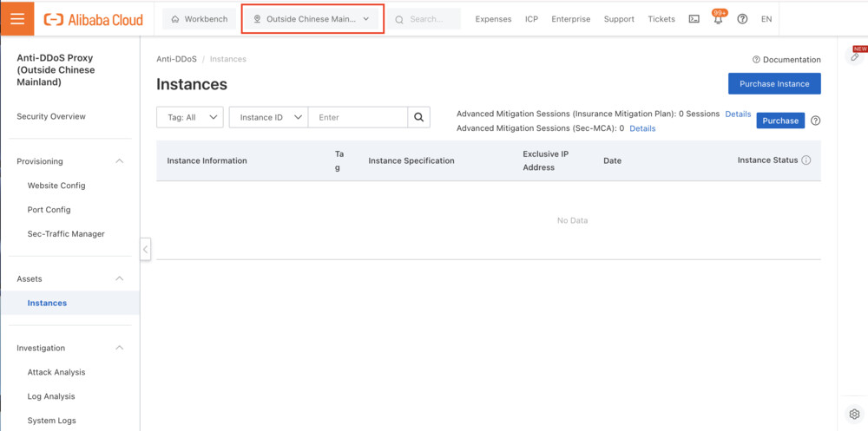The image size is (868, 431).
Task: Click Instance Information column header
Action: (207, 160)
